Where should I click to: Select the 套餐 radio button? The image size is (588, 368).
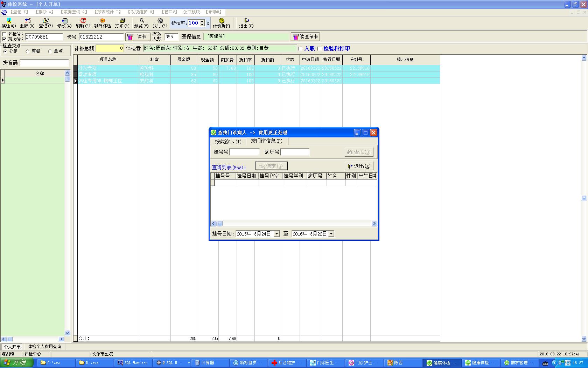pos(28,51)
